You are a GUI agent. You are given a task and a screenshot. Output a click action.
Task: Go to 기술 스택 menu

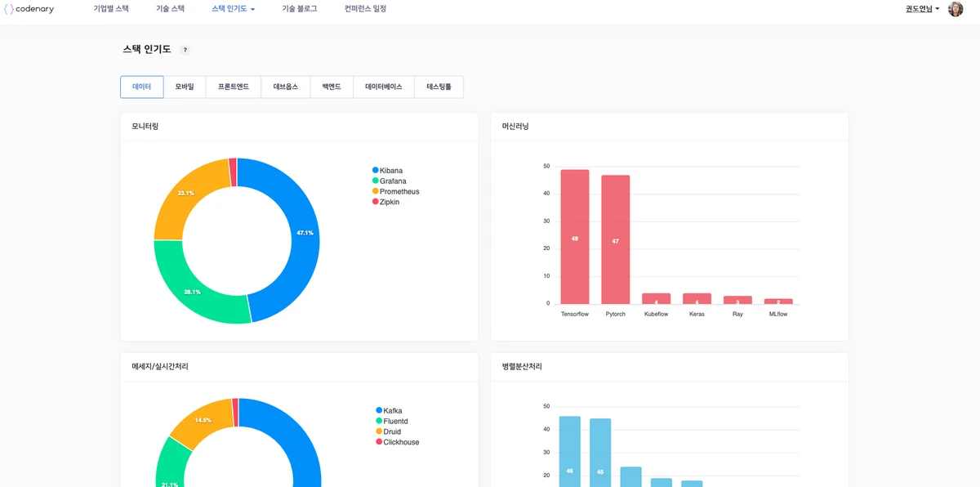pos(170,9)
